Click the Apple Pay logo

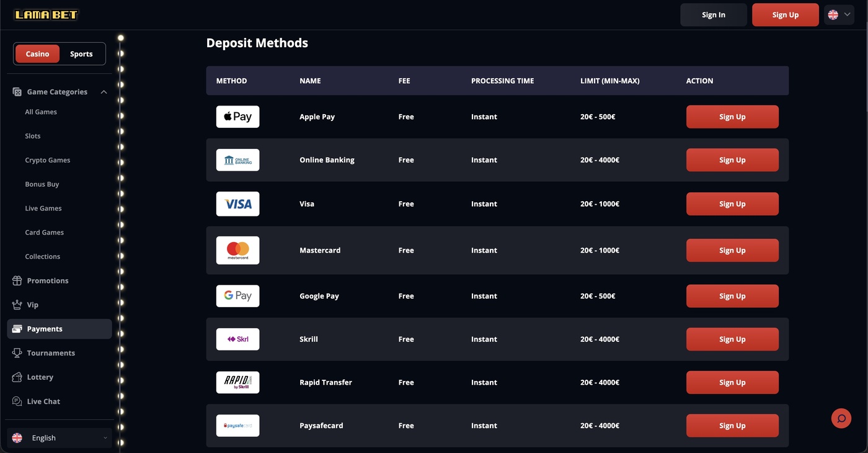tap(237, 117)
